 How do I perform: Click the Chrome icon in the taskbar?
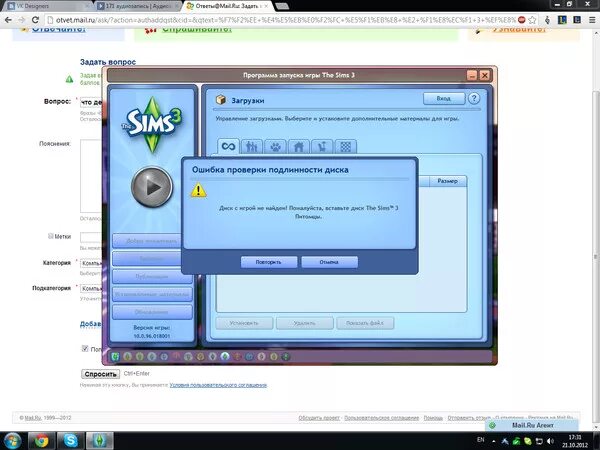(42, 440)
